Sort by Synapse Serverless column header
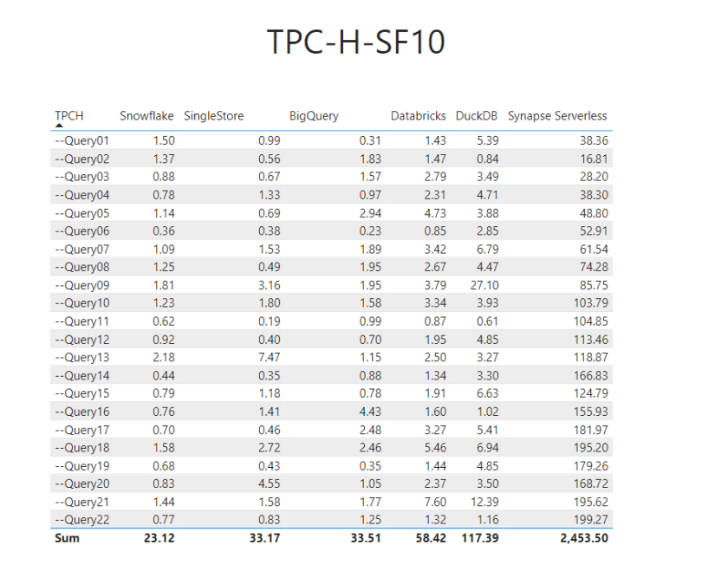This screenshot has width=728, height=571. pyautogui.click(x=557, y=116)
